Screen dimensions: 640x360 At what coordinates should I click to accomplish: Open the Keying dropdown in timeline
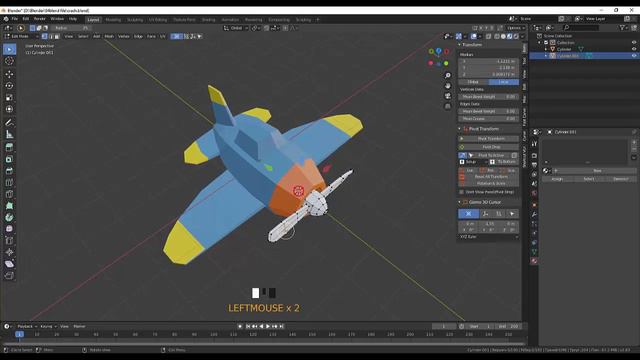[48, 327]
